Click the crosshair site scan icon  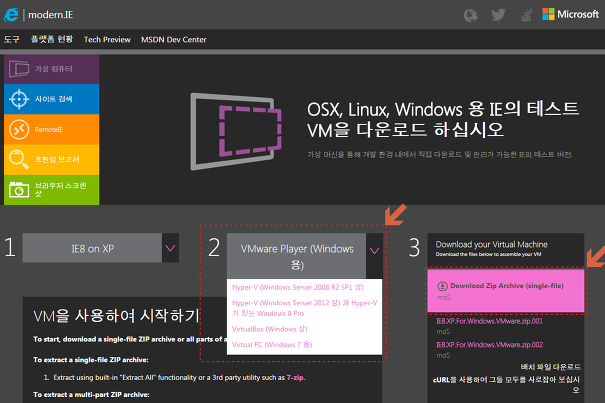click(x=19, y=99)
